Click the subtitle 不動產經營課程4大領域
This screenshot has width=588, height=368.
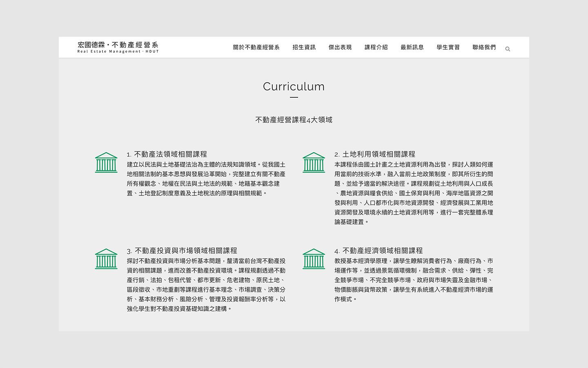click(x=294, y=120)
